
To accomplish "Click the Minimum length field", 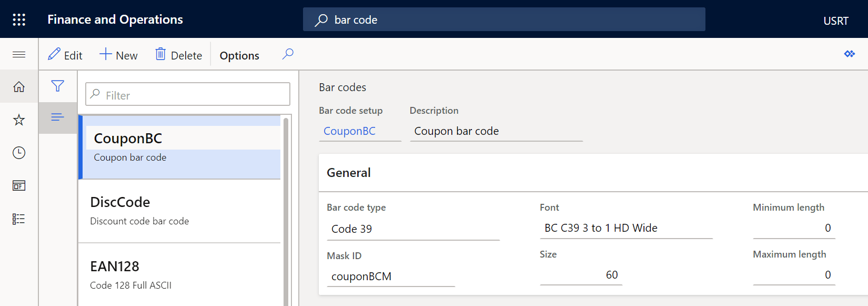I will (794, 228).
